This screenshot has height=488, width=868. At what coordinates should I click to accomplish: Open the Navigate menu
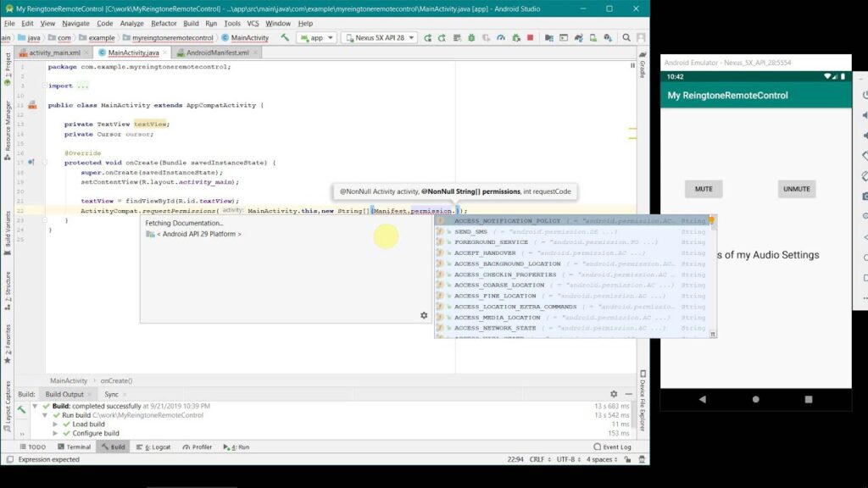click(x=75, y=23)
